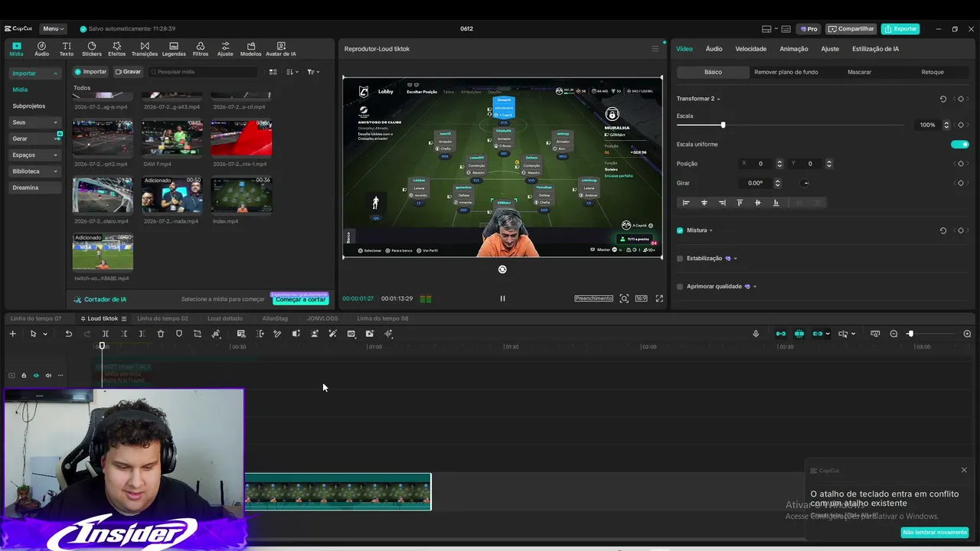Screen dimensions: 980x551
Task: Open the Legendas panel
Action: coord(174,49)
